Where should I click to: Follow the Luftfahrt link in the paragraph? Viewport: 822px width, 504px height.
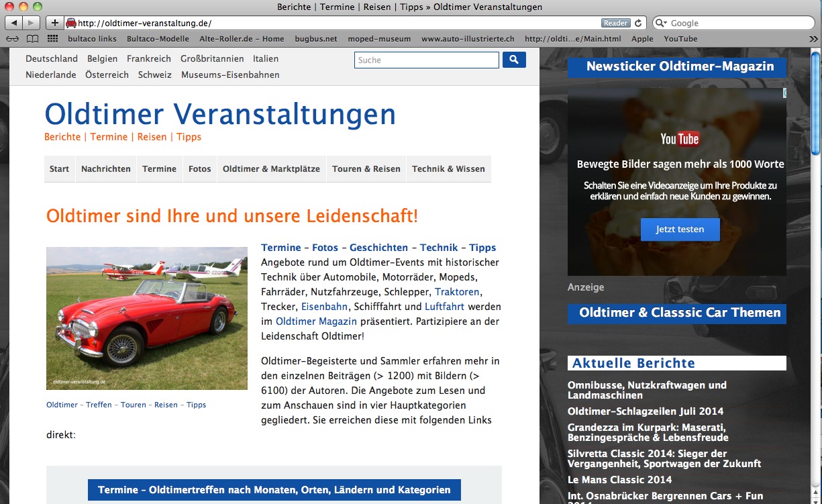click(x=444, y=307)
